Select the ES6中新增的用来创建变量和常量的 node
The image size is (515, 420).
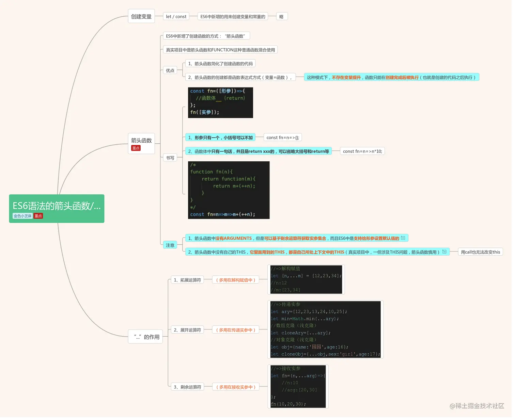click(x=233, y=16)
